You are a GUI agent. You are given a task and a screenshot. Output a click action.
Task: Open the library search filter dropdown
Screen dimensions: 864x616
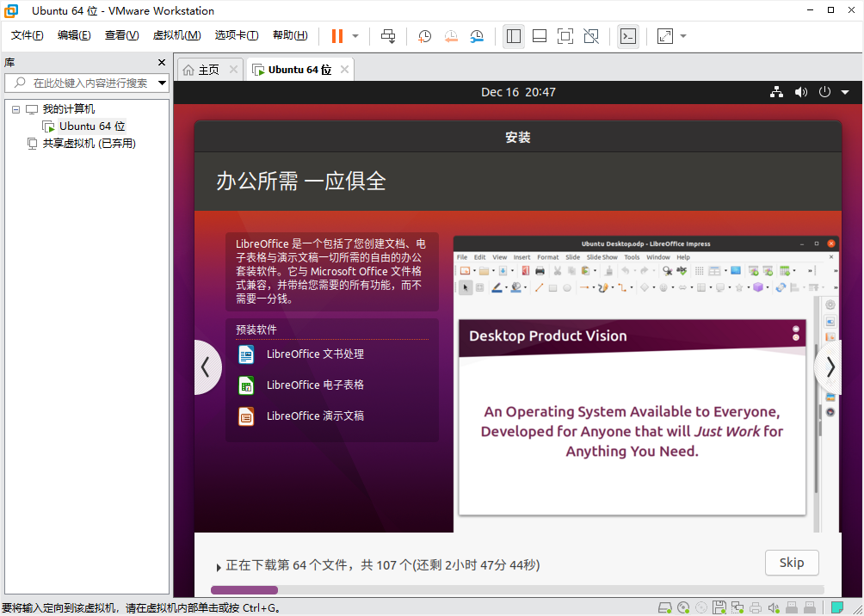pos(162,83)
